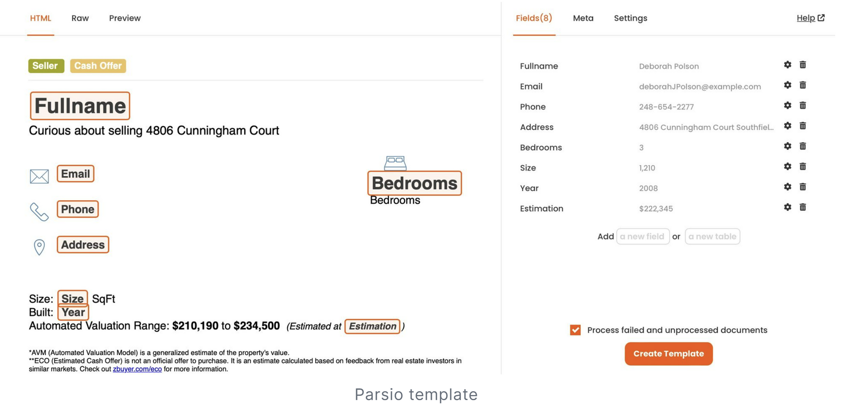The image size is (868, 411).
Task: Delete the Address field with trash icon
Action: pyautogui.click(x=802, y=126)
